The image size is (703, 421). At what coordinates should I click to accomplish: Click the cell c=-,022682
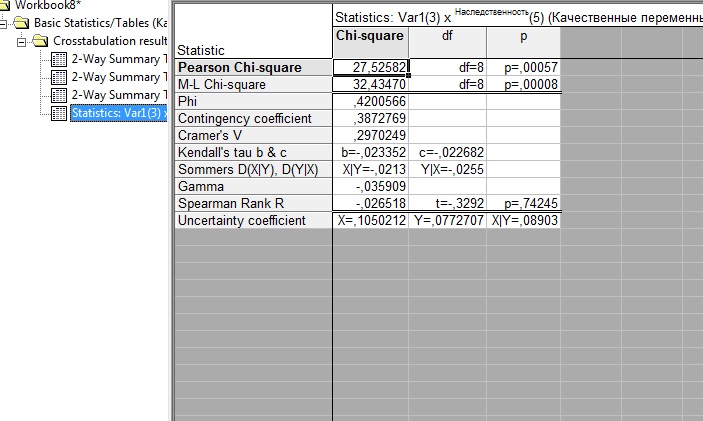click(447, 152)
